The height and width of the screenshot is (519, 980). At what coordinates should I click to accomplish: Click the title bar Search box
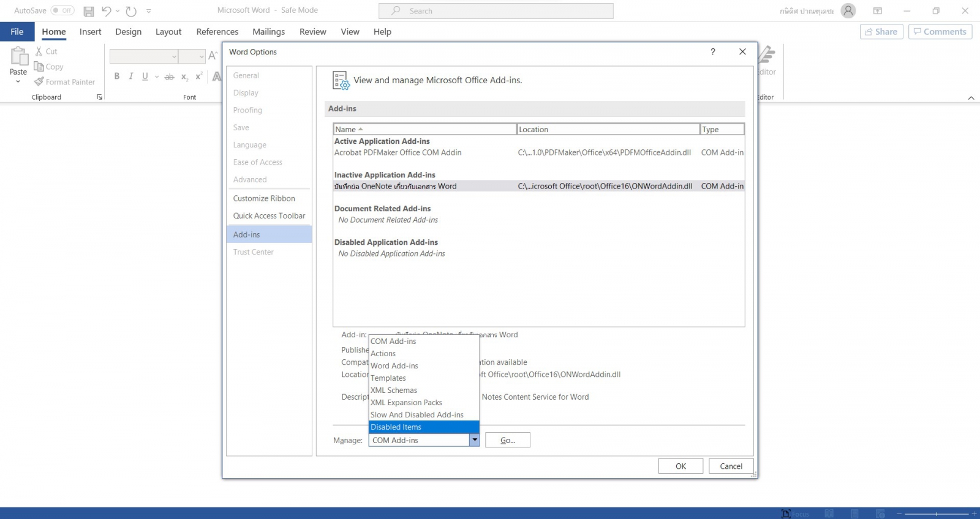496,11
